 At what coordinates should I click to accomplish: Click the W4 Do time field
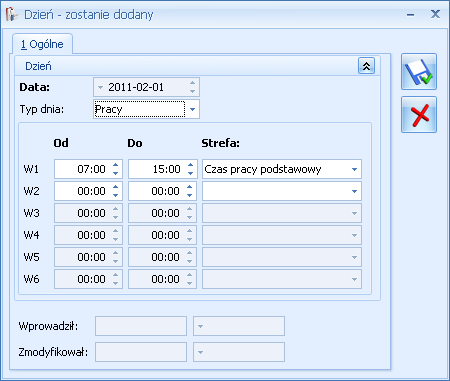coord(163,235)
